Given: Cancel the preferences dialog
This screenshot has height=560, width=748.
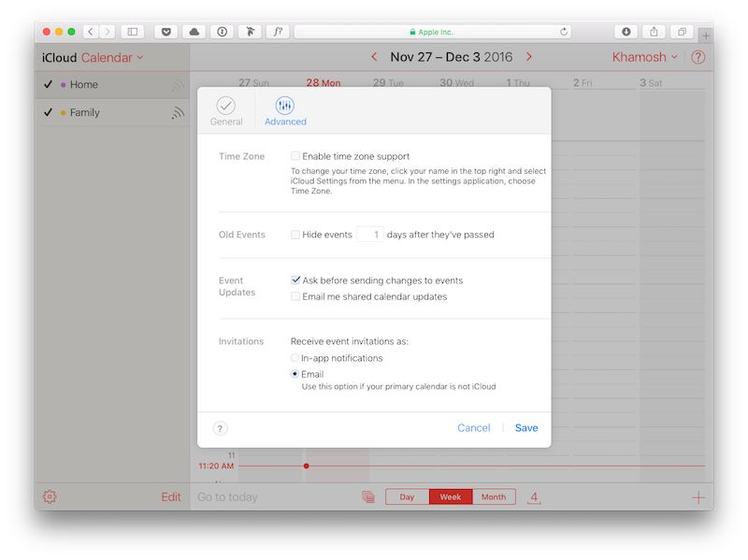Looking at the screenshot, I should point(473,428).
